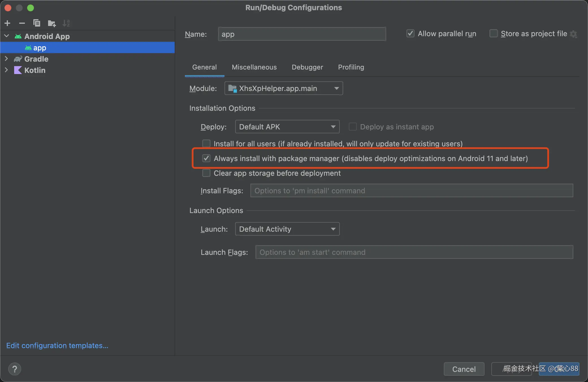Click the Sort Configurations icon
This screenshot has width=588, height=382.
tap(66, 23)
